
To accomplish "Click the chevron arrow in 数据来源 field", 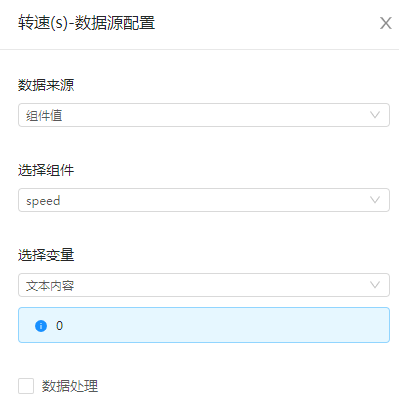I will [375, 115].
